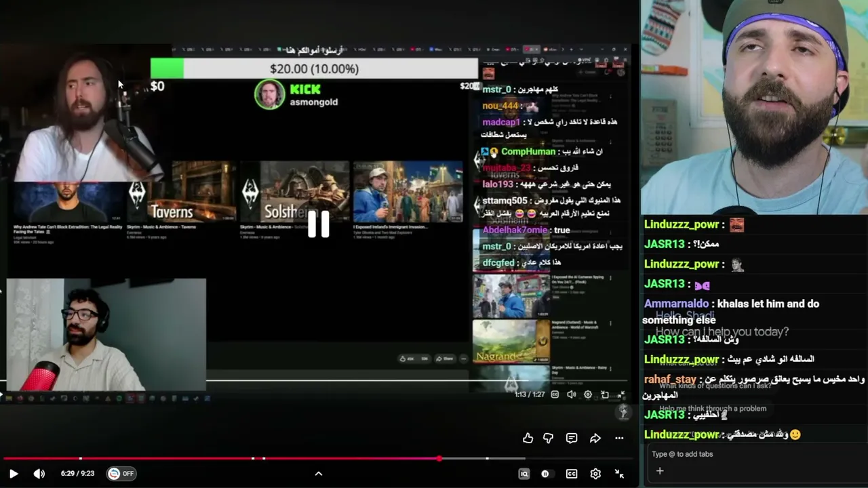This screenshot has height=488, width=868.
Task: Toggle the OFF extension switch in player controls
Action: (x=121, y=474)
